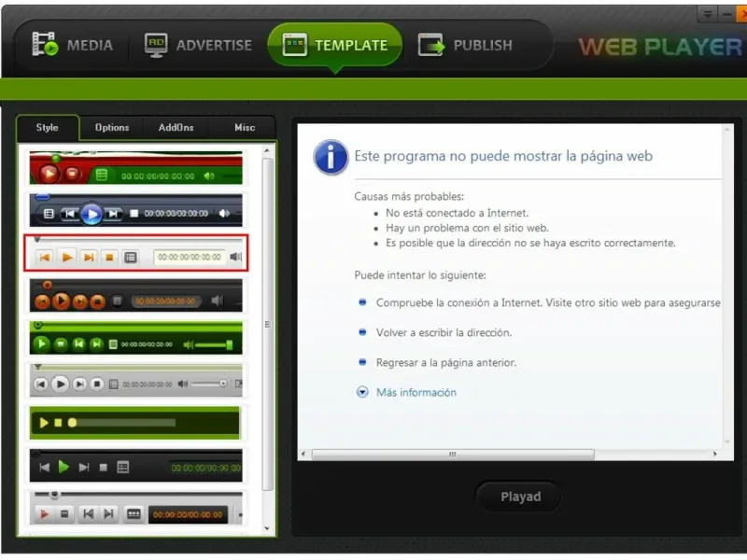Open the title bar dropdown menu button
The width and height of the screenshot is (747, 560).
coord(708,14)
